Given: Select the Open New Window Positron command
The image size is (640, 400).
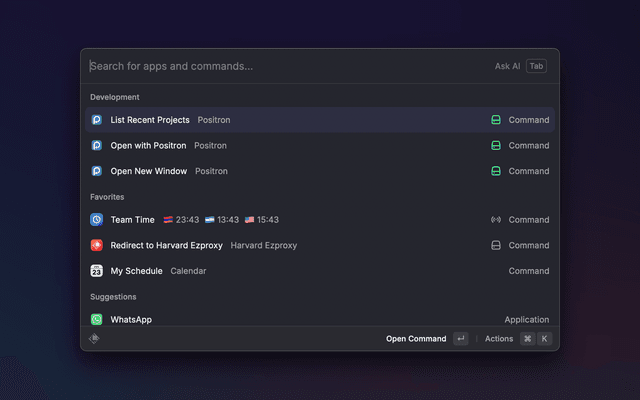Looking at the screenshot, I should [x=149, y=171].
